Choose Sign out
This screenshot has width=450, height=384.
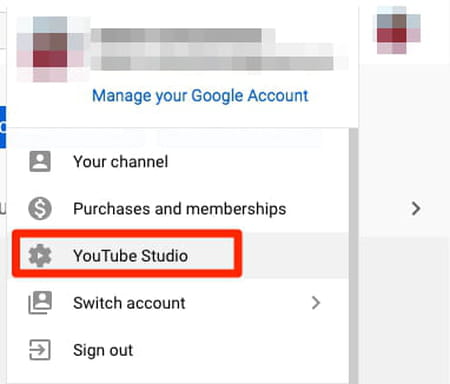click(x=178, y=350)
